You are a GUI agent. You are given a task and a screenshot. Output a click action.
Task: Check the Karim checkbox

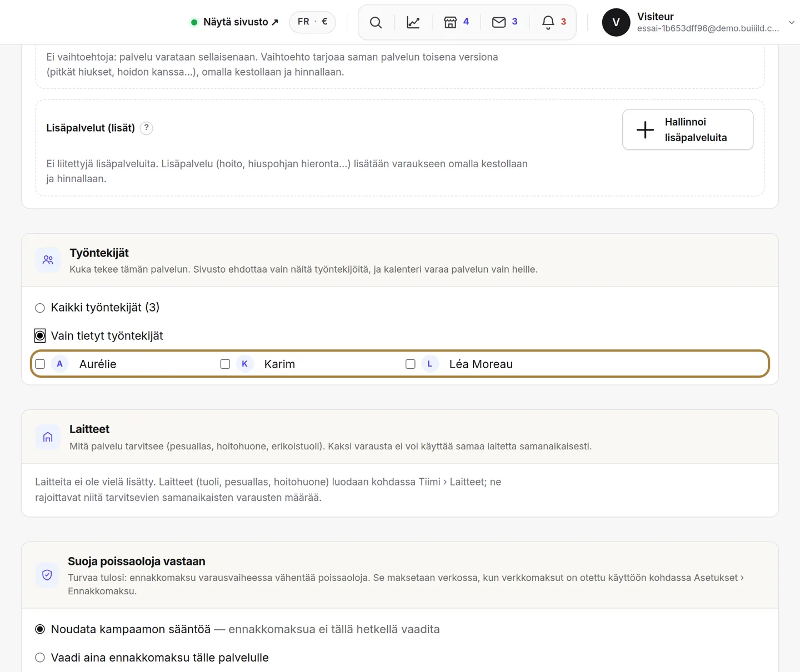[x=225, y=364]
